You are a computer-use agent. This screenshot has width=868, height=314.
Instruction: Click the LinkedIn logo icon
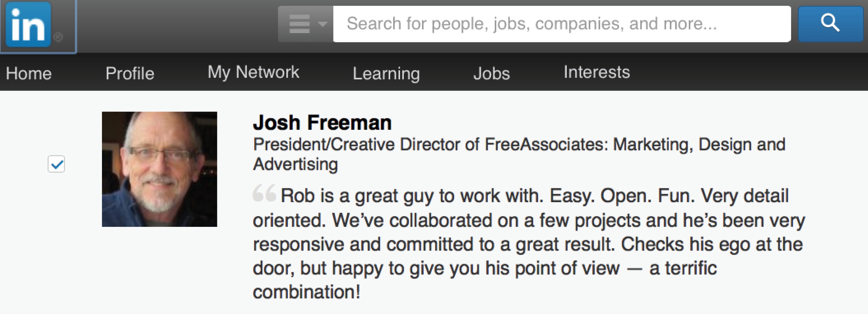point(28,24)
